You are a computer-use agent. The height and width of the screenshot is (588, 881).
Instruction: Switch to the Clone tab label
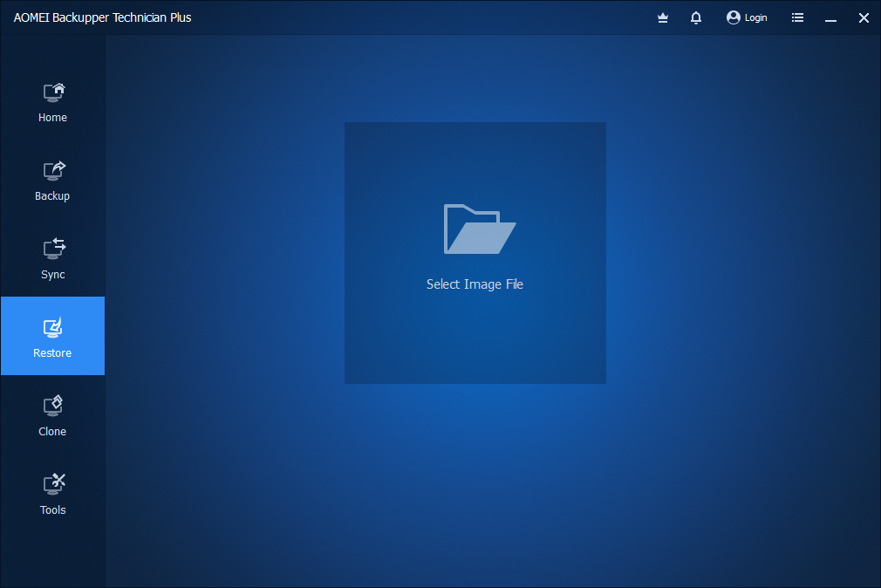(x=52, y=432)
